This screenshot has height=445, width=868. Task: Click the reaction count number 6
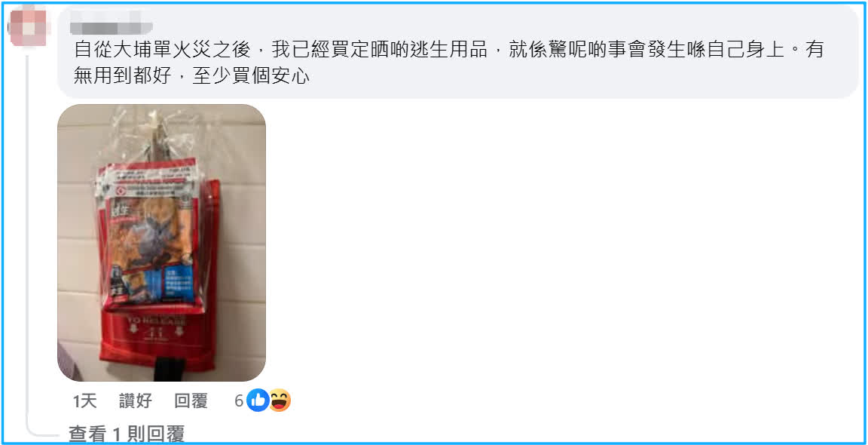coord(239,401)
